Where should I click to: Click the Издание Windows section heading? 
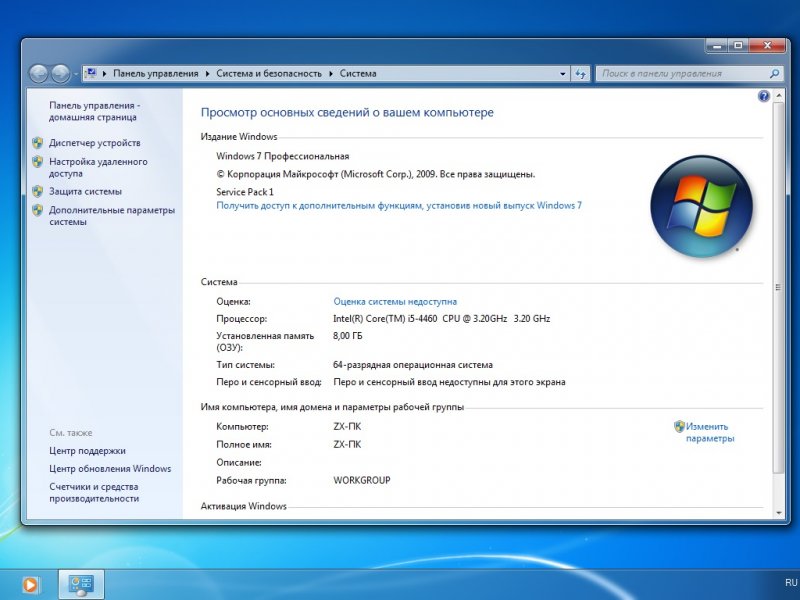(x=239, y=136)
